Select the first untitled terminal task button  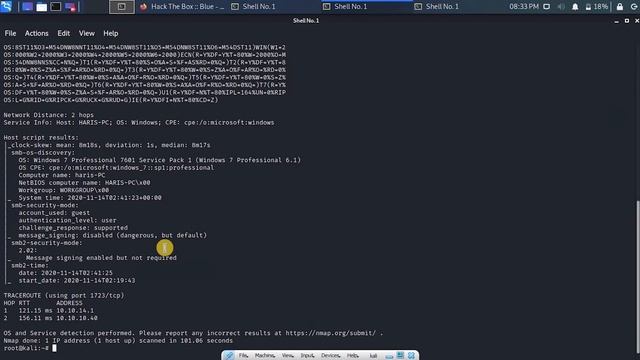[x=122, y=7]
